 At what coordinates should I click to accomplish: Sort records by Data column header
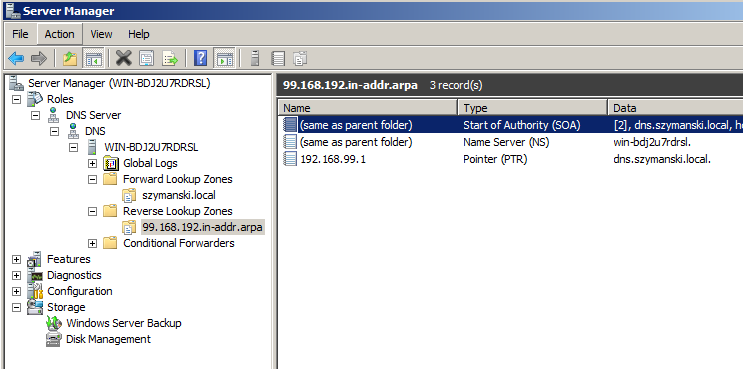point(675,108)
